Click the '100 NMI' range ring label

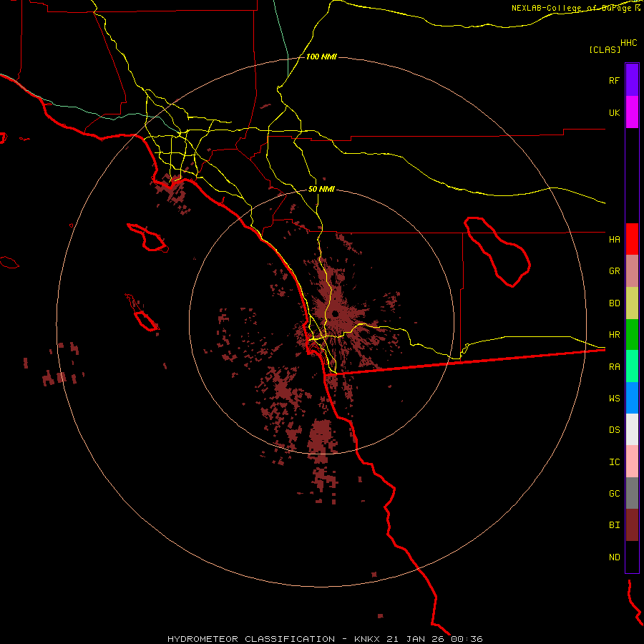tap(321, 57)
